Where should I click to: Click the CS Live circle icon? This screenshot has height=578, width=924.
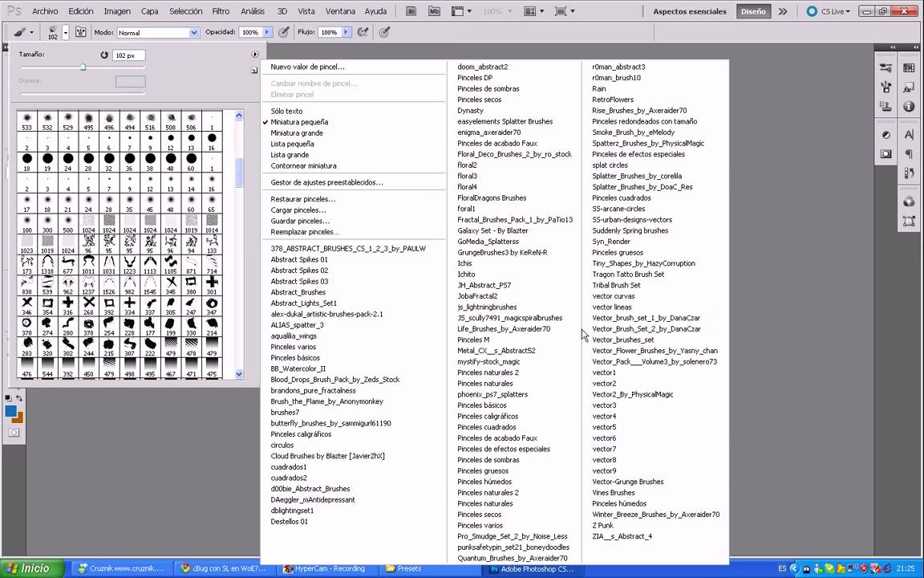[x=812, y=11]
